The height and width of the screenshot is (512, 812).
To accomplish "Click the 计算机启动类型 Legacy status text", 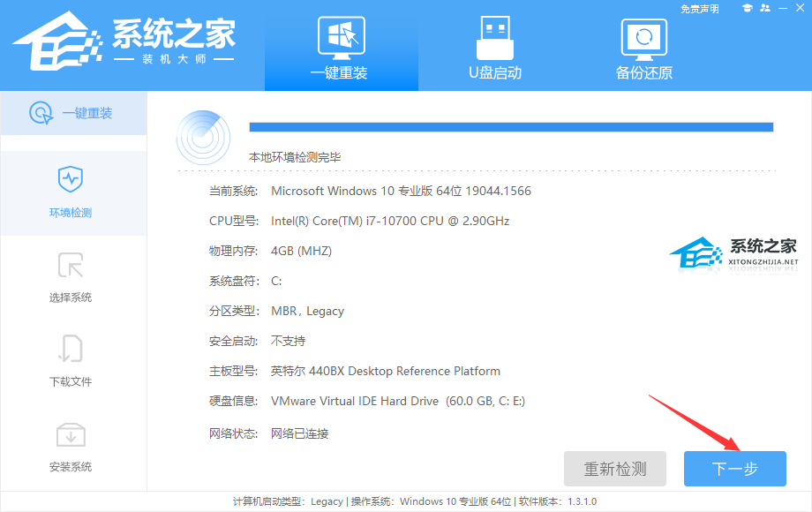I will point(288,501).
